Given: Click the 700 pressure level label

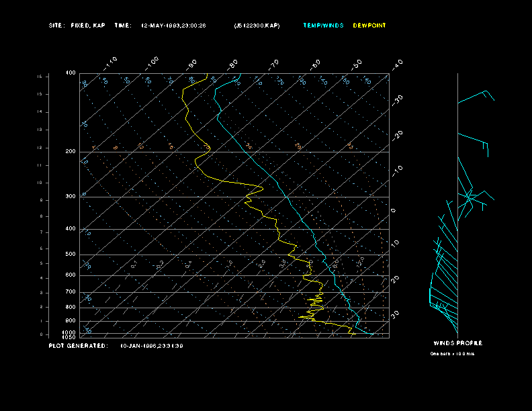Looking at the screenshot, I should (x=71, y=291).
